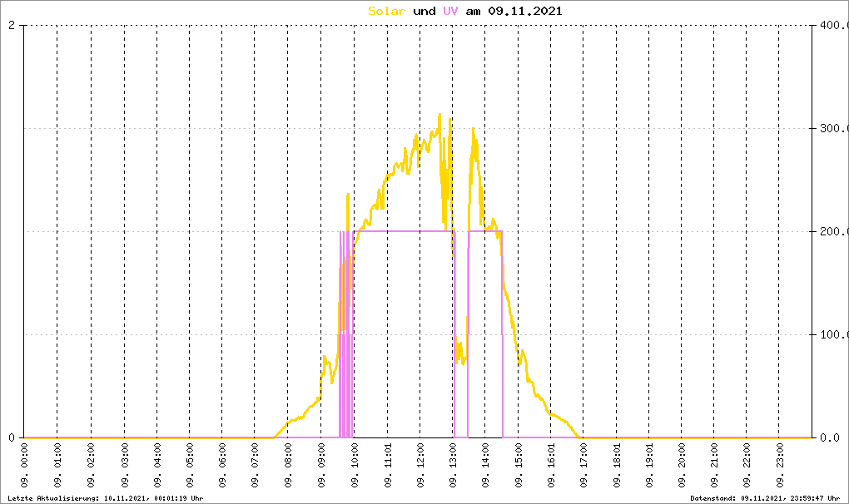This screenshot has height=504, width=849.
Task: Click the "09. 12:00" time axis label
Action: click(420, 466)
